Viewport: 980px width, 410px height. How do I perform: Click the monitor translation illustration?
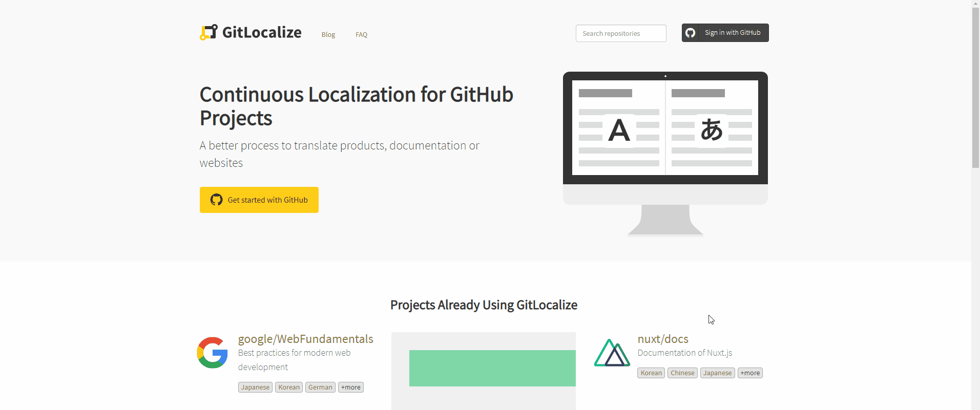[665, 154]
